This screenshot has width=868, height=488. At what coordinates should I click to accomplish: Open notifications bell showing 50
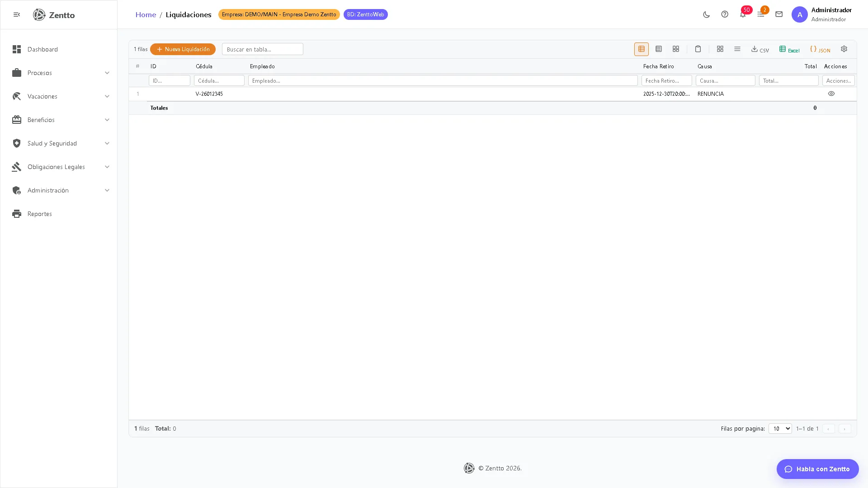coord(743,14)
